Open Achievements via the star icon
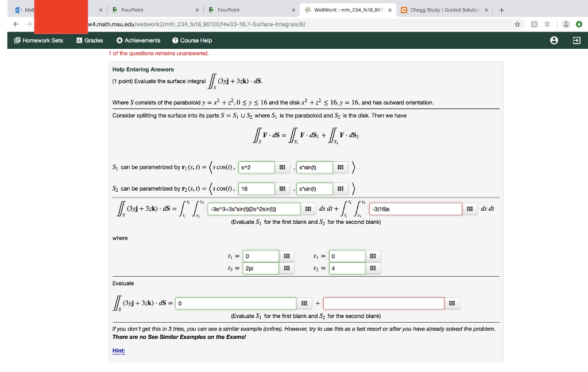The image size is (588, 372). 119,40
